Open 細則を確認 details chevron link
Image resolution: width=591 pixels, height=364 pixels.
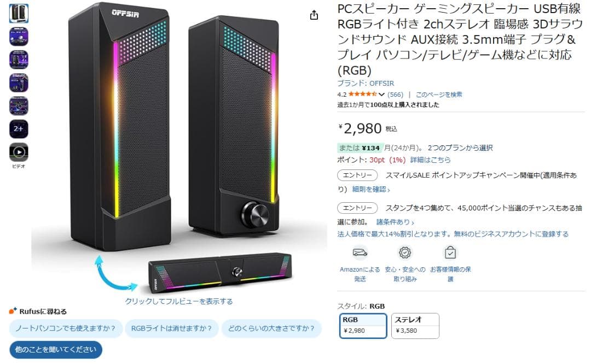(371, 189)
